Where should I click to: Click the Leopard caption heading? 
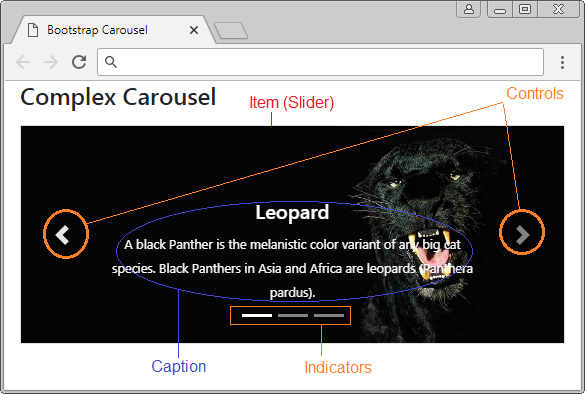pyautogui.click(x=292, y=212)
